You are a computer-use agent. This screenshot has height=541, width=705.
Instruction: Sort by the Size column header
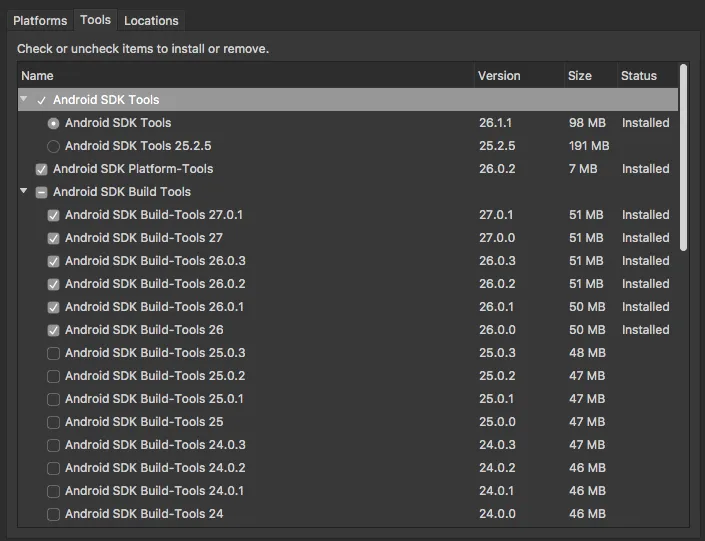tap(591, 76)
